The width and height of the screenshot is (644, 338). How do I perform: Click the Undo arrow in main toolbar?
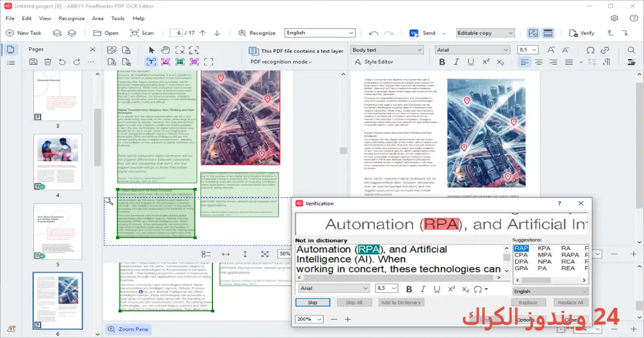pos(374,33)
